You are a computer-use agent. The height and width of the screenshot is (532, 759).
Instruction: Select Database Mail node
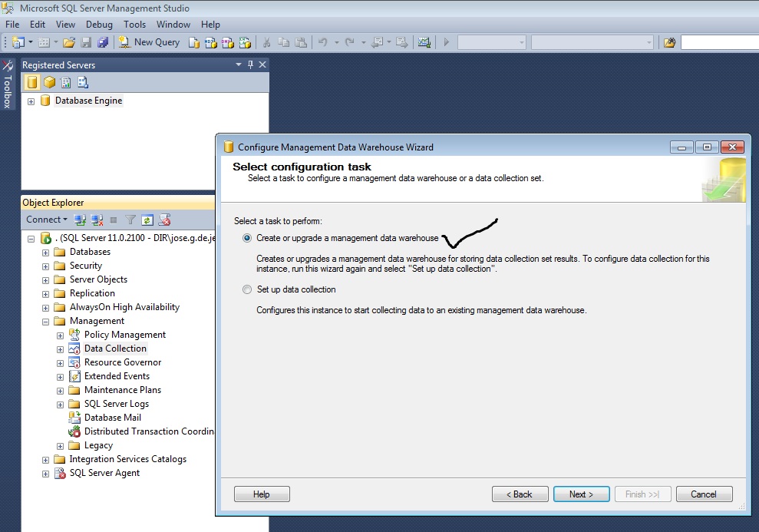[113, 418]
